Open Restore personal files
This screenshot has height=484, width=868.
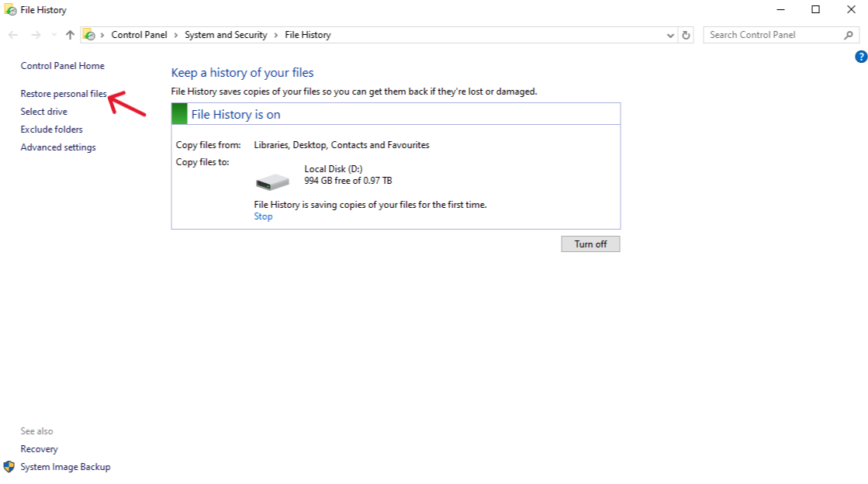coord(64,93)
